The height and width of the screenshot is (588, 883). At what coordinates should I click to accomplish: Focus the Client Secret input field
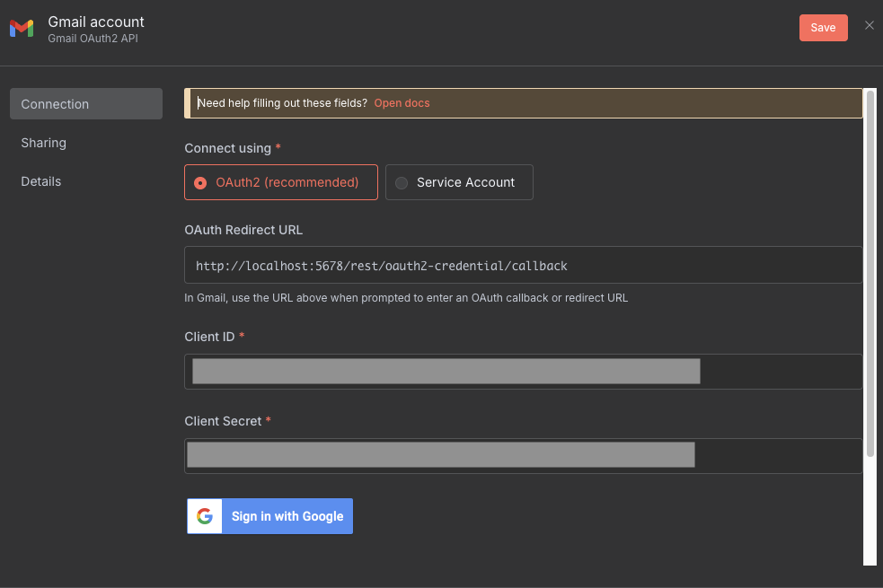(523, 456)
